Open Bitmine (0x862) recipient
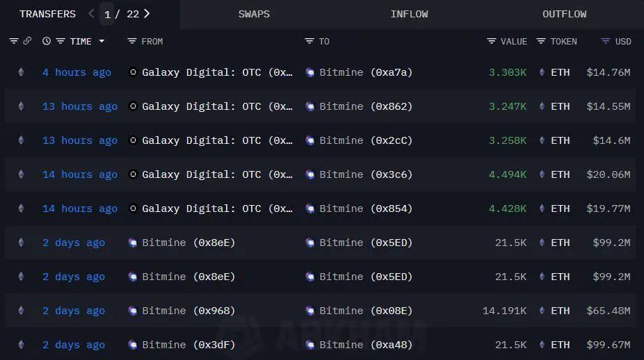644x360 pixels. coord(366,107)
